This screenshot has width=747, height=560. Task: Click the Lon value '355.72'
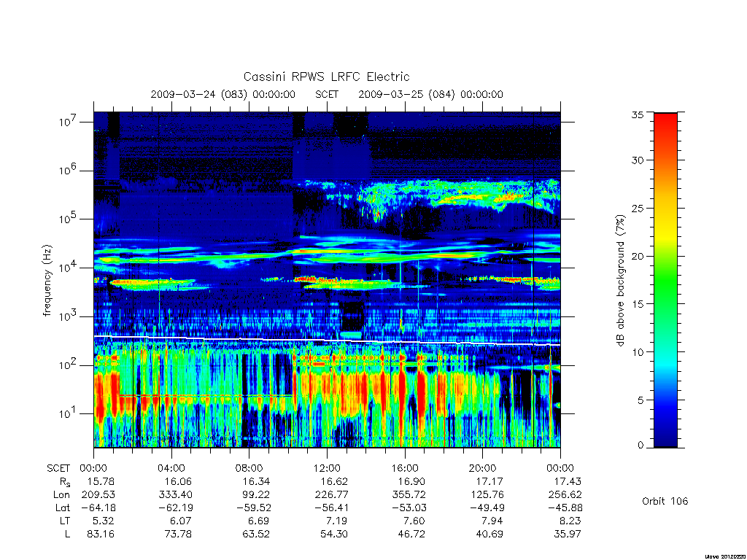coord(409,495)
